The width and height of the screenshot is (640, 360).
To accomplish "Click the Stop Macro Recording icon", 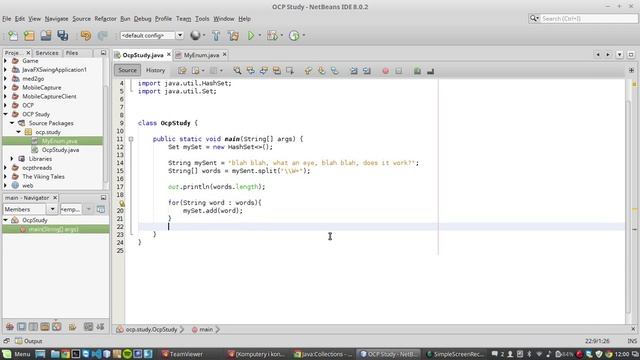I will point(399,71).
